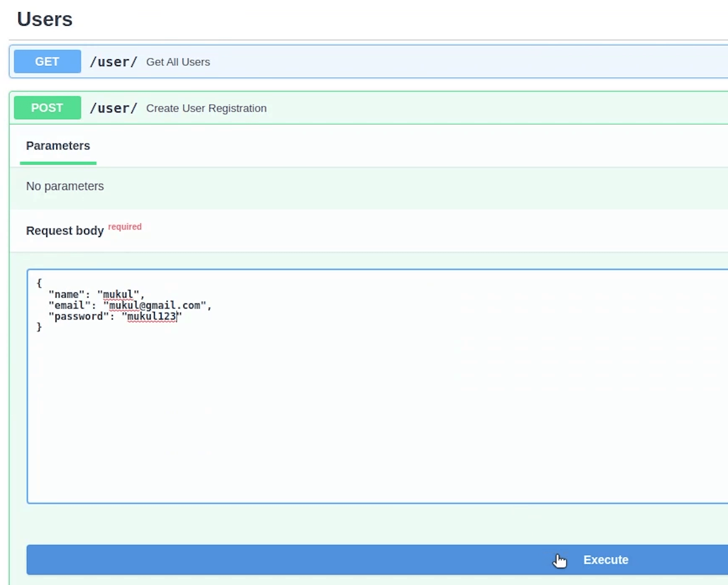The width and height of the screenshot is (728, 585).
Task: Place cursor in the "password" key
Action: 79,316
